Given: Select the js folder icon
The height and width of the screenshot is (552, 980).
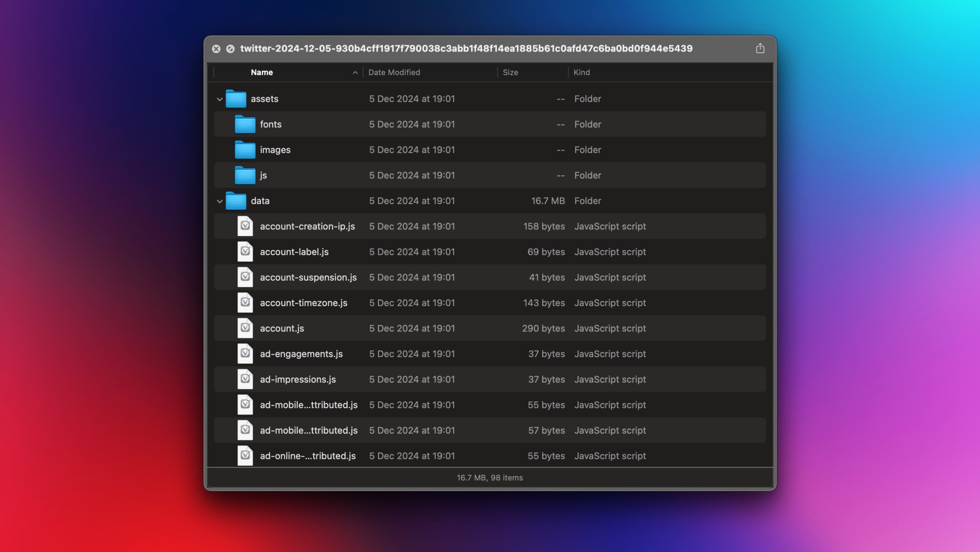Looking at the screenshot, I should [245, 175].
